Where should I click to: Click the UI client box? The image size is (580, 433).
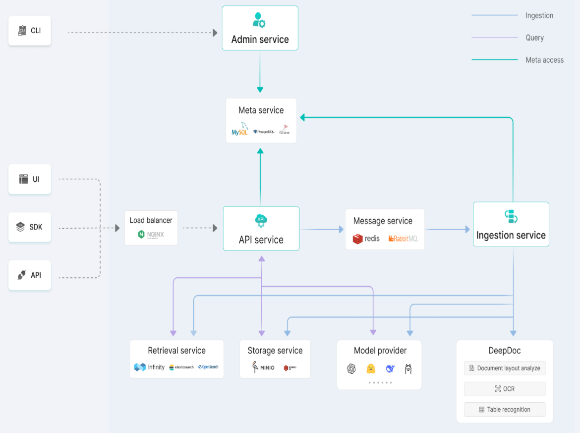tap(30, 179)
